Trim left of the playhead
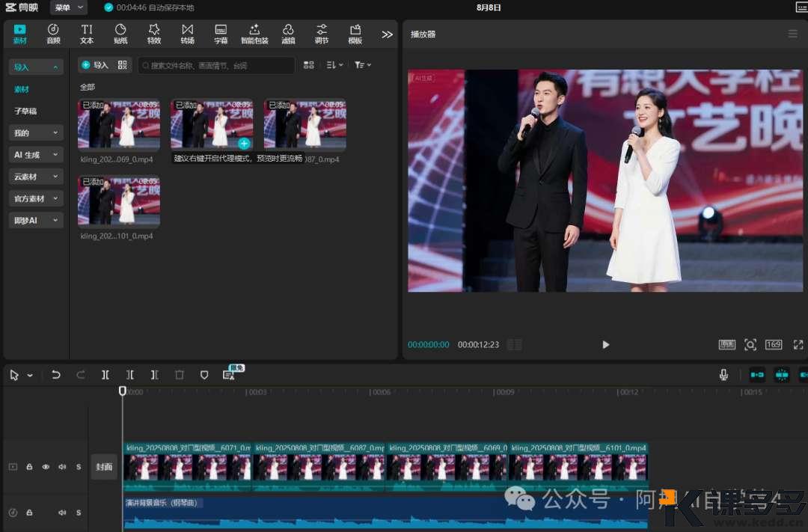The image size is (808, 532). coord(130,375)
